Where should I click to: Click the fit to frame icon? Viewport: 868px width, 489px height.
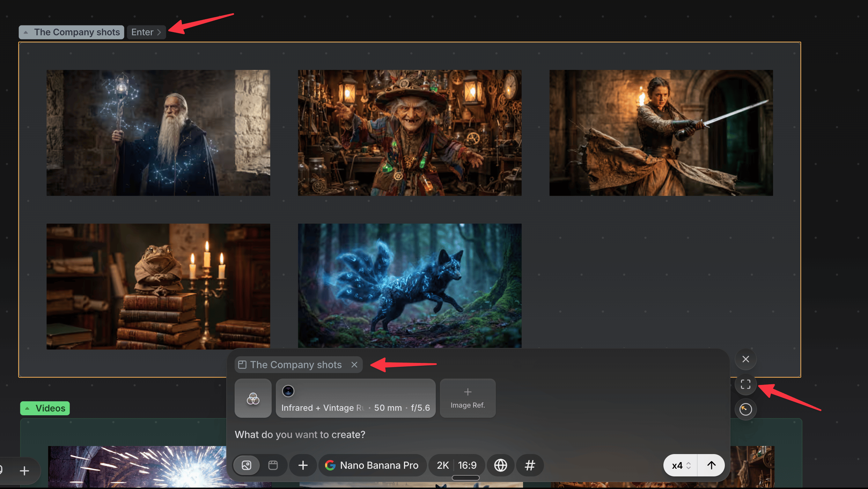point(745,384)
